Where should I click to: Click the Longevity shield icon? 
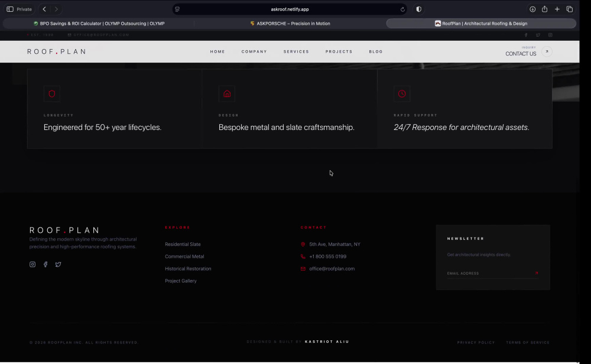(52, 94)
